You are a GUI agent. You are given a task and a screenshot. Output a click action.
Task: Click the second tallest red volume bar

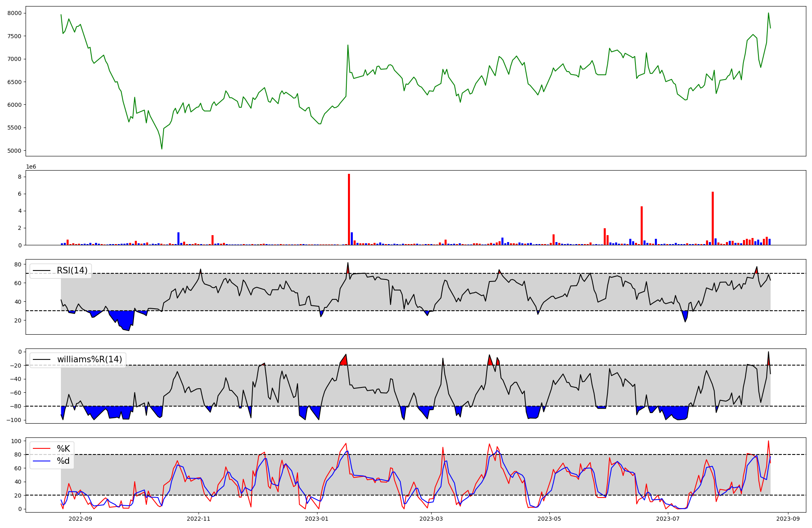coord(713,218)
